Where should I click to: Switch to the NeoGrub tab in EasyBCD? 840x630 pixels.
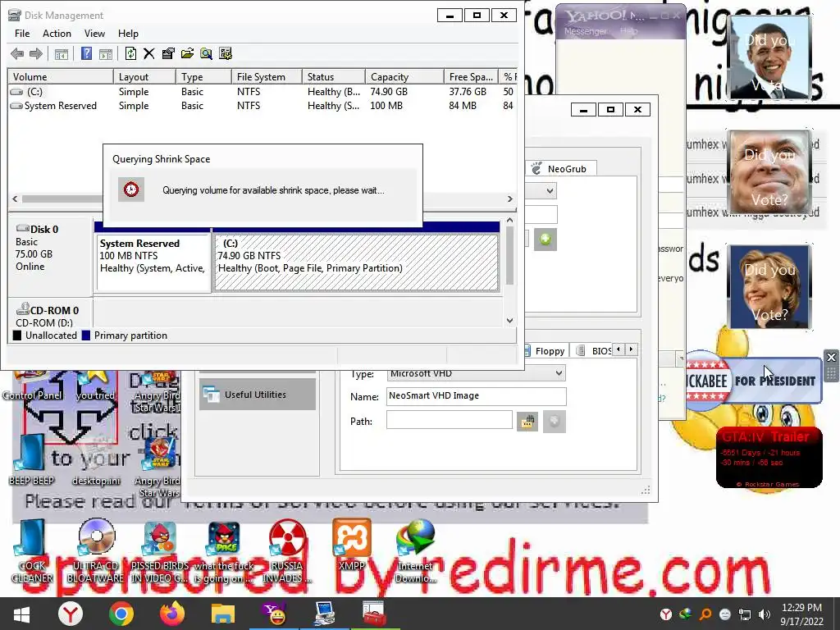(560, 169)
